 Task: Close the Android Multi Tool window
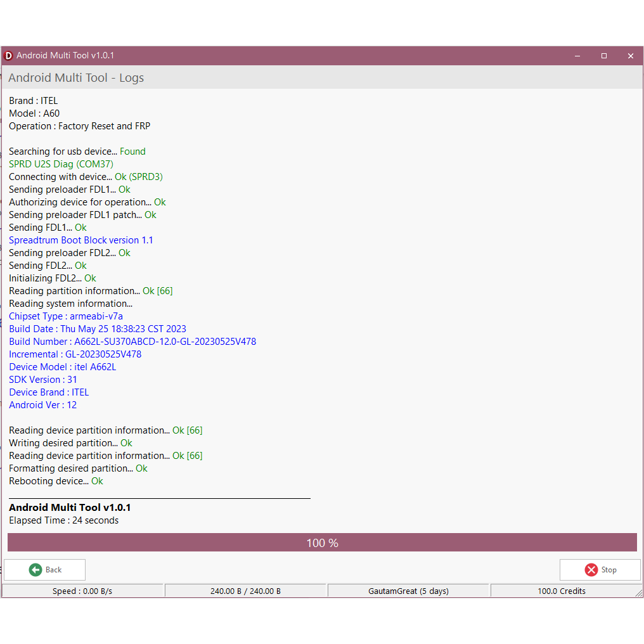[630, 56]
